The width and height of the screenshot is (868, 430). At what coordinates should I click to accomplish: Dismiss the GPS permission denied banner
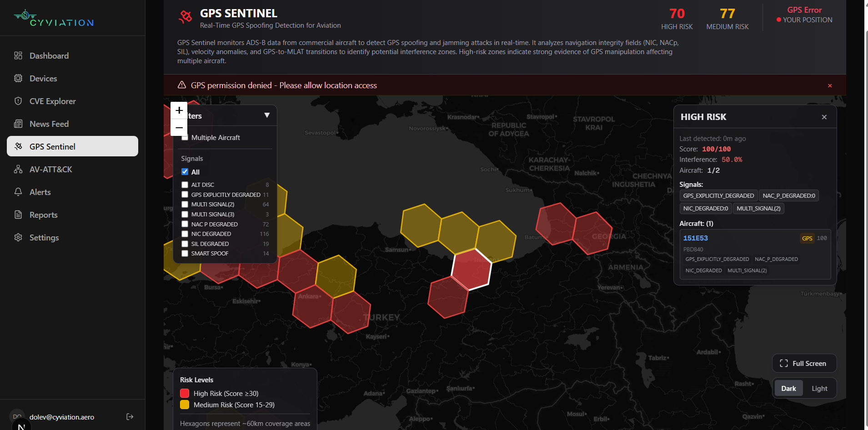point(830,85)
